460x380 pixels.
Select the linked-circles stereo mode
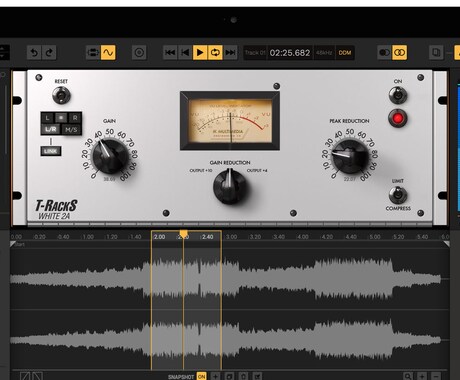click(400, 53)
